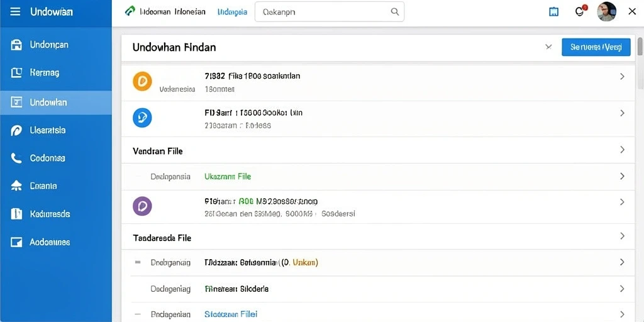Click the search magnifier icon
This screenshot has height=322, width=644.
coord(395,11)
